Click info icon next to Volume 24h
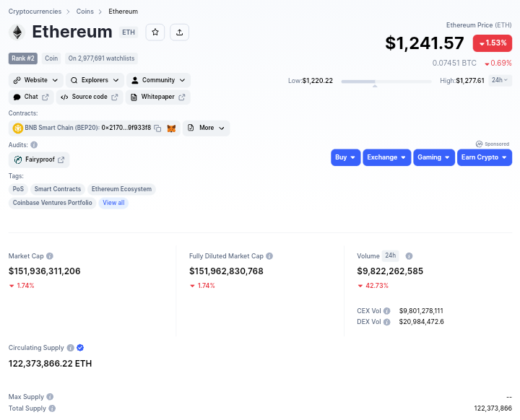The height and width of the screenshot is (420, 520). click(409, 256)
